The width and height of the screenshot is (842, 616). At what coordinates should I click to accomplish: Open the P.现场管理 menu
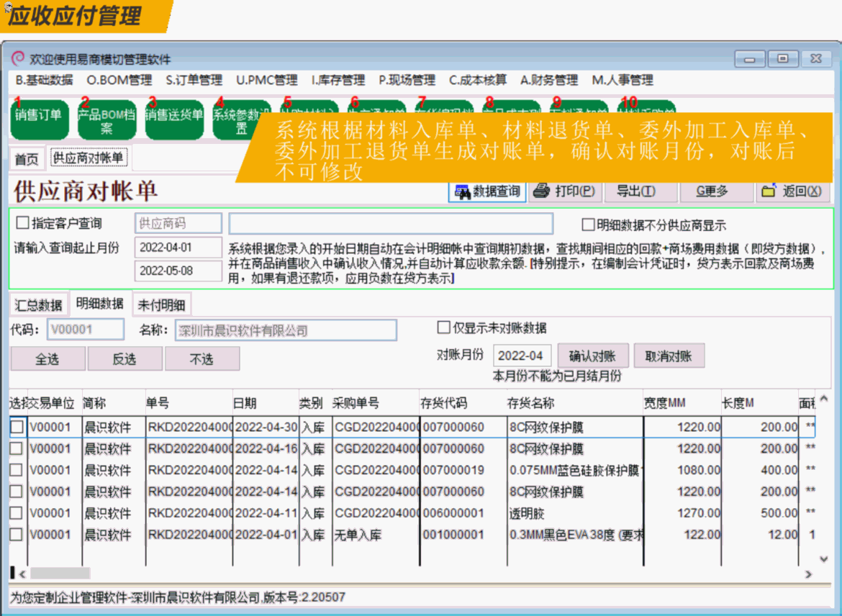407,81
